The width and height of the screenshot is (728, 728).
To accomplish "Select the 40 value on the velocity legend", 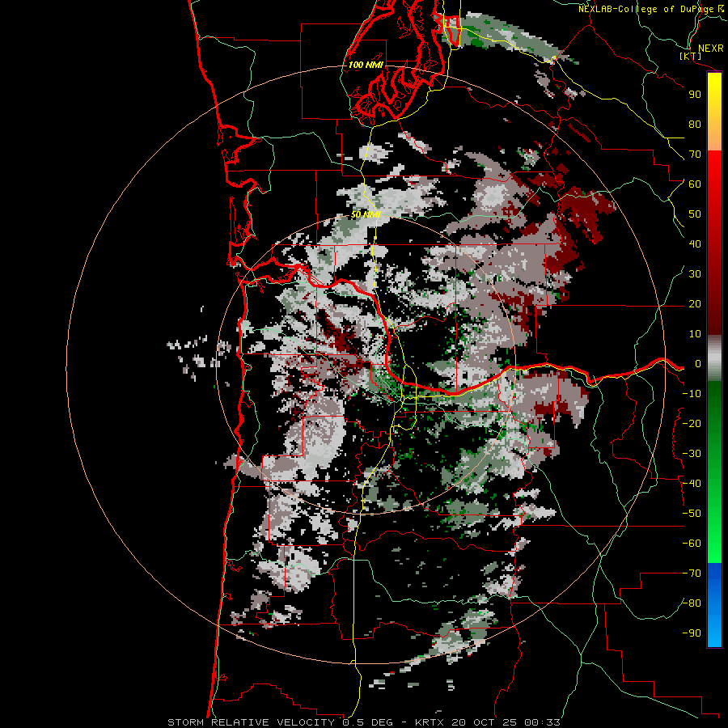I will (x=695, y=244).
